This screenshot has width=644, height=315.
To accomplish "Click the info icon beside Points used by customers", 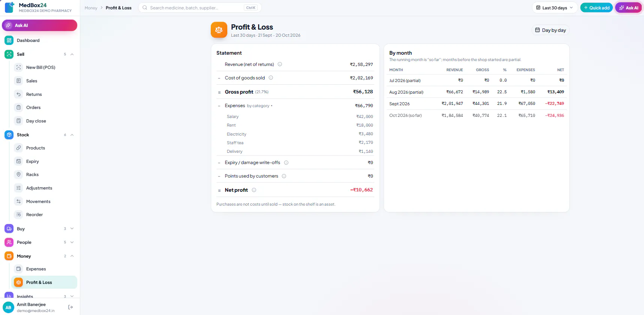I will (x=284, y=176).
